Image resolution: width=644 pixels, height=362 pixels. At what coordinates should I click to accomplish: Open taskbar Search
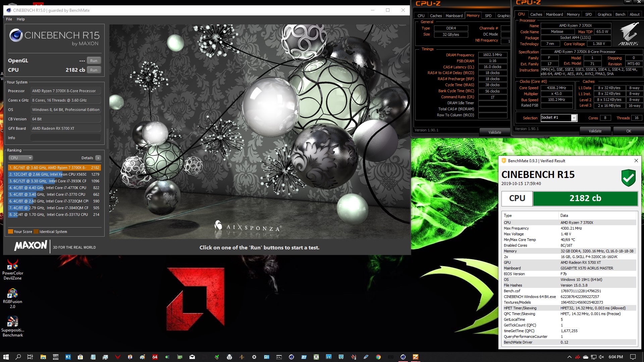[18, 357]
